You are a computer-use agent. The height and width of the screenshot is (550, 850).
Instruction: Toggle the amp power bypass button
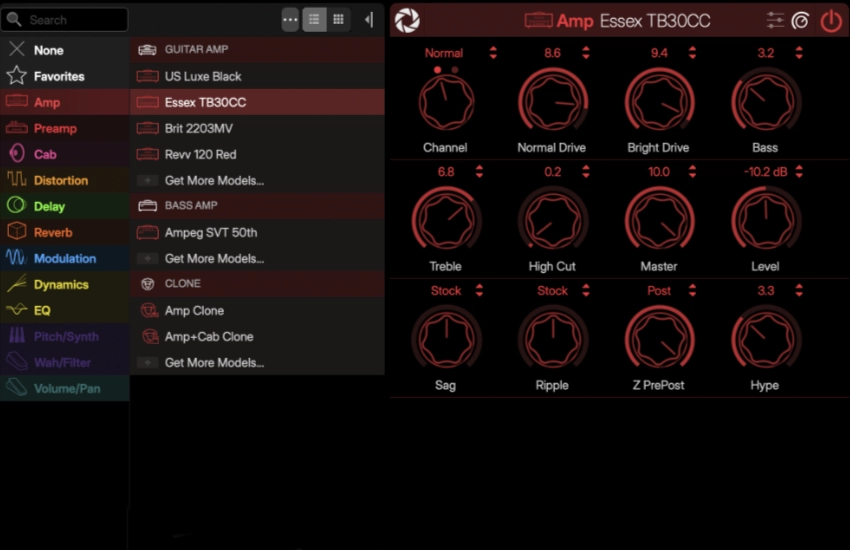830,21
